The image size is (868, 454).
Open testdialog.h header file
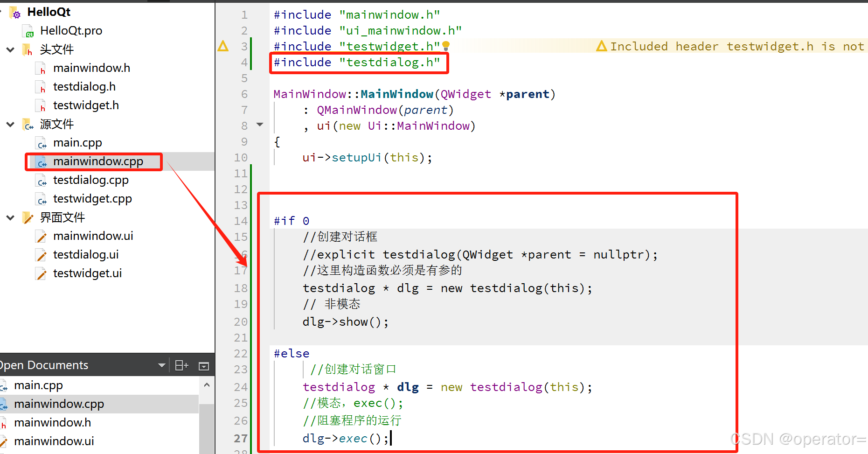click(84, 86)
